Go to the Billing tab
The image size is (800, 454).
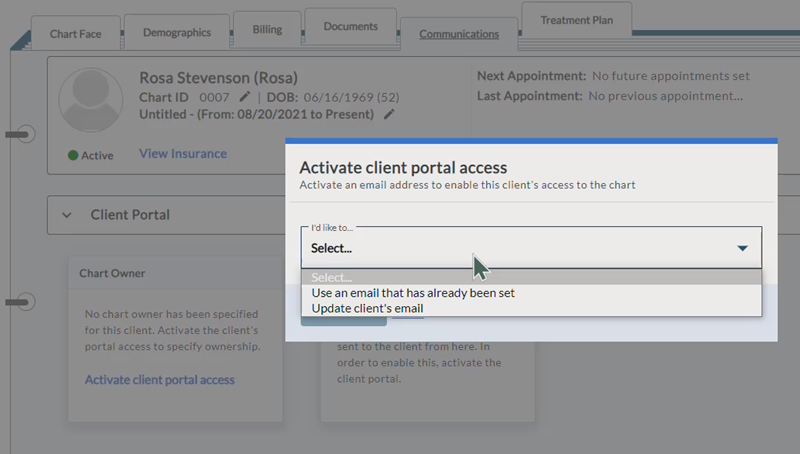point(267,30)
